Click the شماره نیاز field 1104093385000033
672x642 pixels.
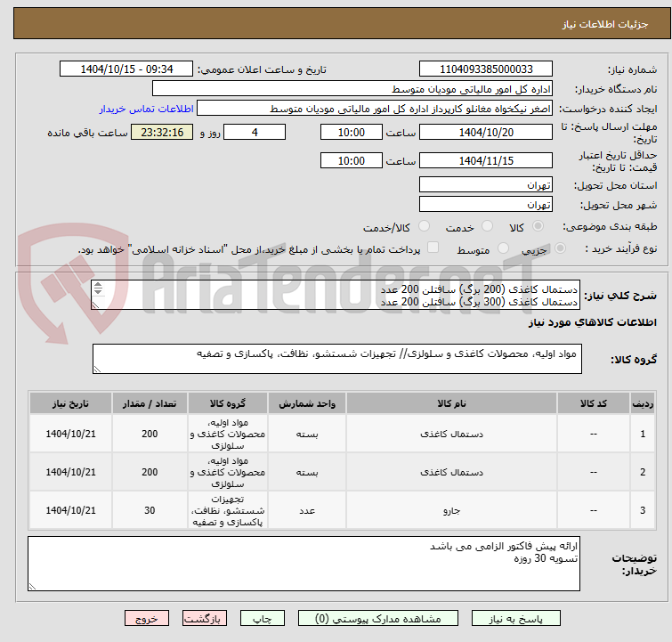click(x=486, y=69)
